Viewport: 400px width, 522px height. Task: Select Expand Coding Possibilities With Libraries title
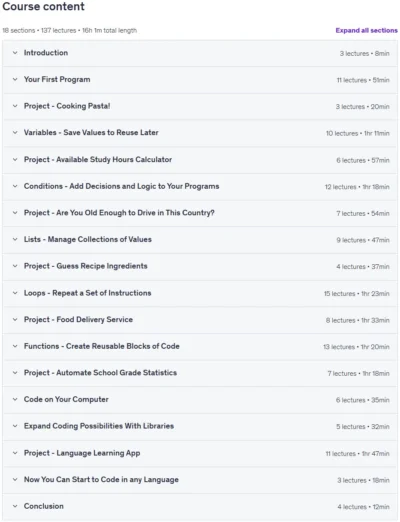(99, 426)
